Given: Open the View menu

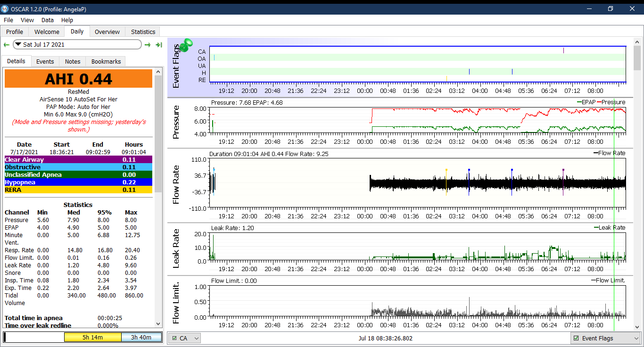Looking at the screenshot, I should [x=27, y=20].
